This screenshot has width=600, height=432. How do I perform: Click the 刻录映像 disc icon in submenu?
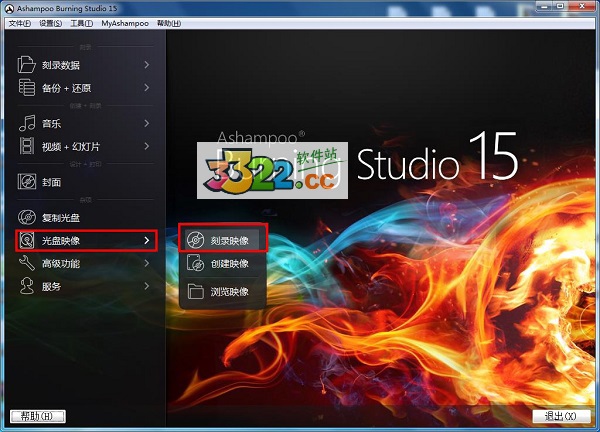[x=196, y=240]
